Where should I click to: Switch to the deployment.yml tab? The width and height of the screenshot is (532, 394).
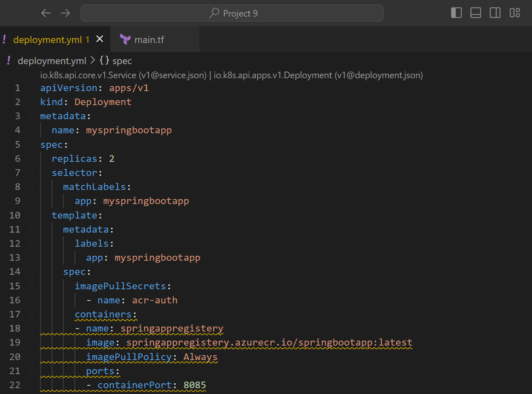pyautogui.click(x=55, y=39)
